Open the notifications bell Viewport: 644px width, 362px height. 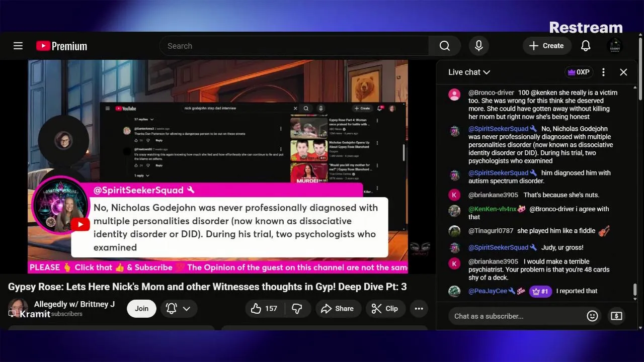[x=586, y=46]
